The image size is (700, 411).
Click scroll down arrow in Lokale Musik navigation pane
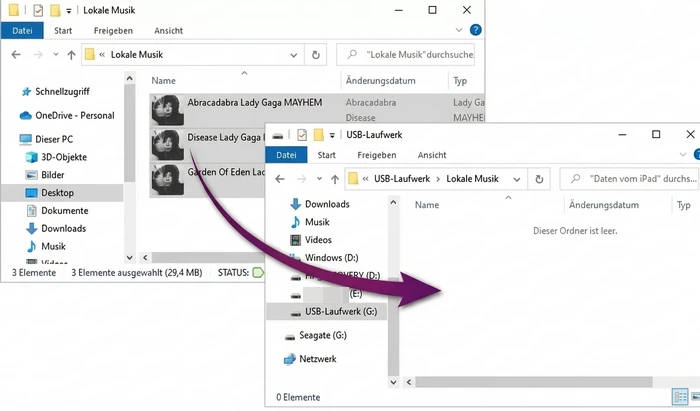point(129,257)
